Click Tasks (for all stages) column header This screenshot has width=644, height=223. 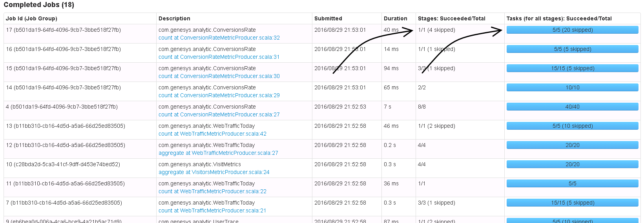point(559,18)
